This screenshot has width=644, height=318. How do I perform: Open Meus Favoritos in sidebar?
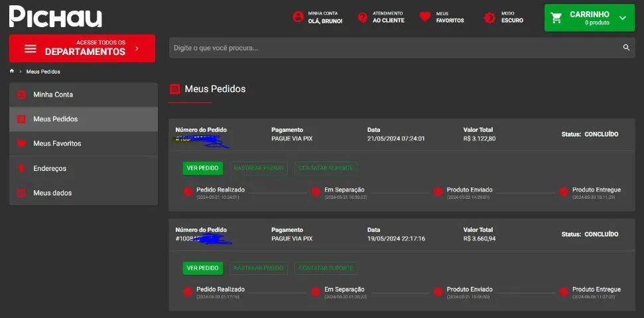[x=57, y=144]
